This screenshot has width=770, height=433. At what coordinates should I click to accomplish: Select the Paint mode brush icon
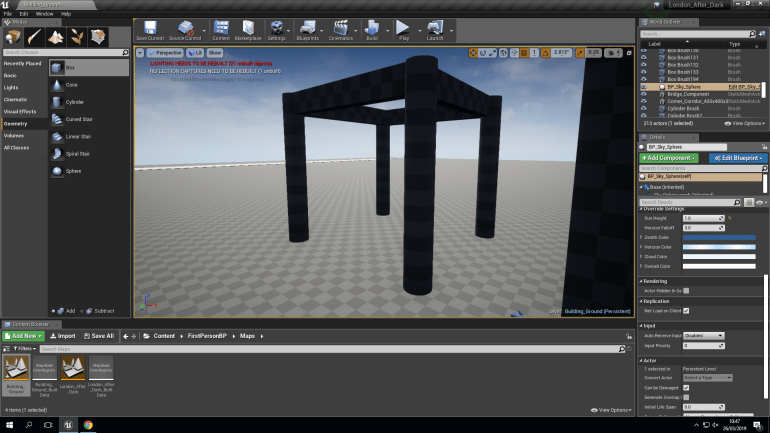pos(34,37)
